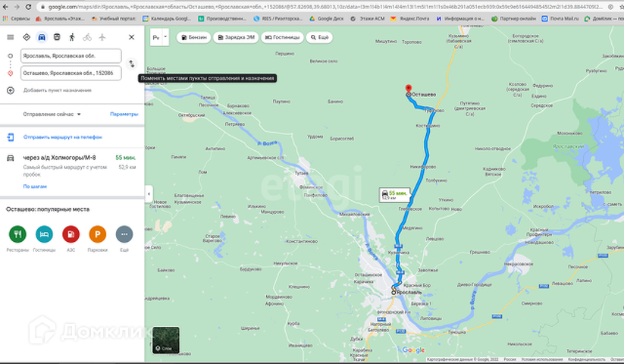Select driving travel mode
Image resolution: width=624 pixels, height=364 pixels.
pos(42,37)
